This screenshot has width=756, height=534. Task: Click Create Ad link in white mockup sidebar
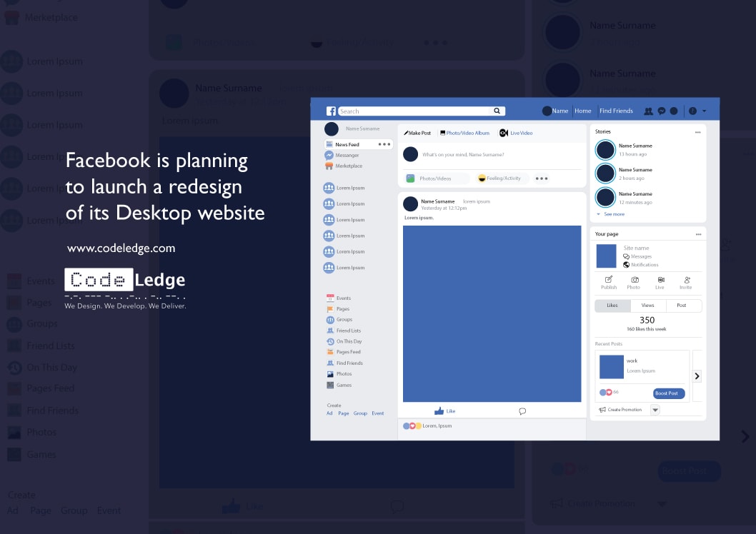[x=329, y=413]
